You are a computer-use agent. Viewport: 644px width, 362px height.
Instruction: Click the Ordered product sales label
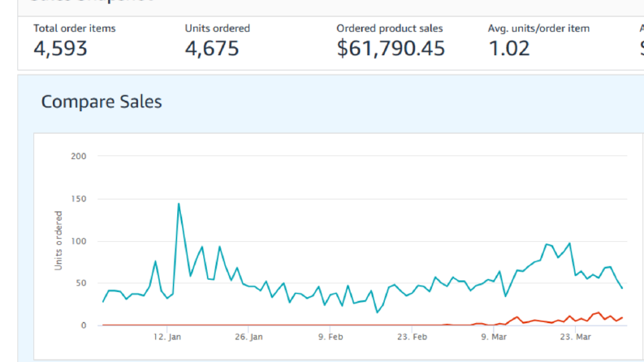[x=389, y=28]
